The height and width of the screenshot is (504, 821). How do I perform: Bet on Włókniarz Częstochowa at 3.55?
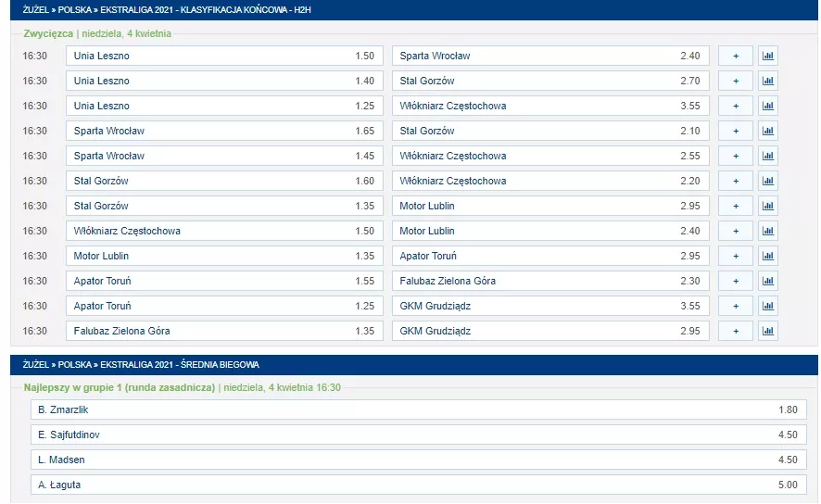click(x=550, y=106)
